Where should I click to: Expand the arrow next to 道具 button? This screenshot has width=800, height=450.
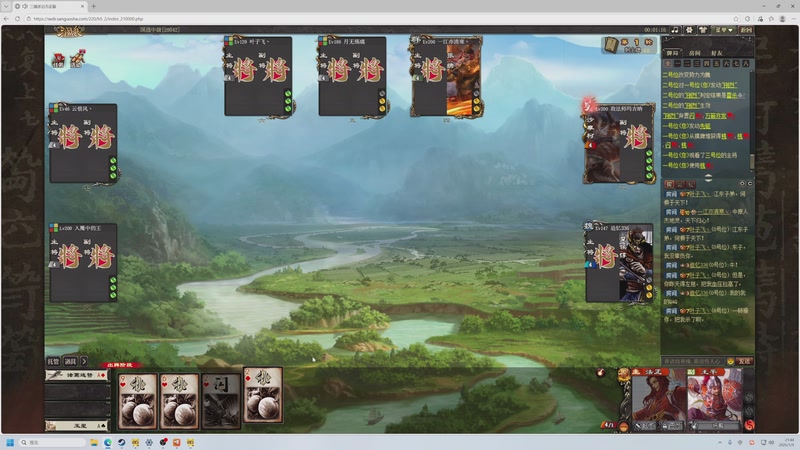pyautogui.click(x=84, y=361)
